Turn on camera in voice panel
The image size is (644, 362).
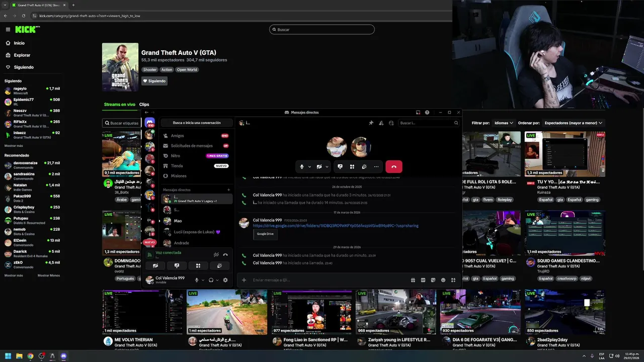[x=155, y=265]
